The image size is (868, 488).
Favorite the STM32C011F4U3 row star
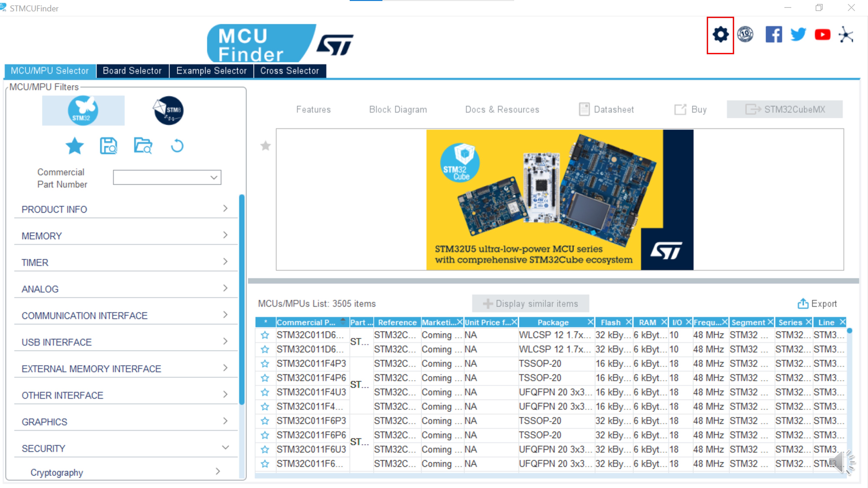265,392
